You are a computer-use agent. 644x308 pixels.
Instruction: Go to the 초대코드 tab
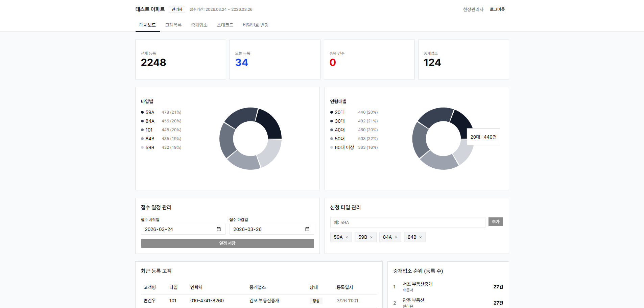225,25
